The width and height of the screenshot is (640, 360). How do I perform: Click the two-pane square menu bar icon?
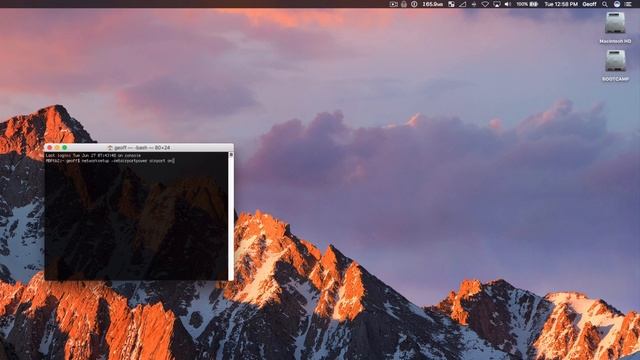pyautogui.click(x=451, y=4)
